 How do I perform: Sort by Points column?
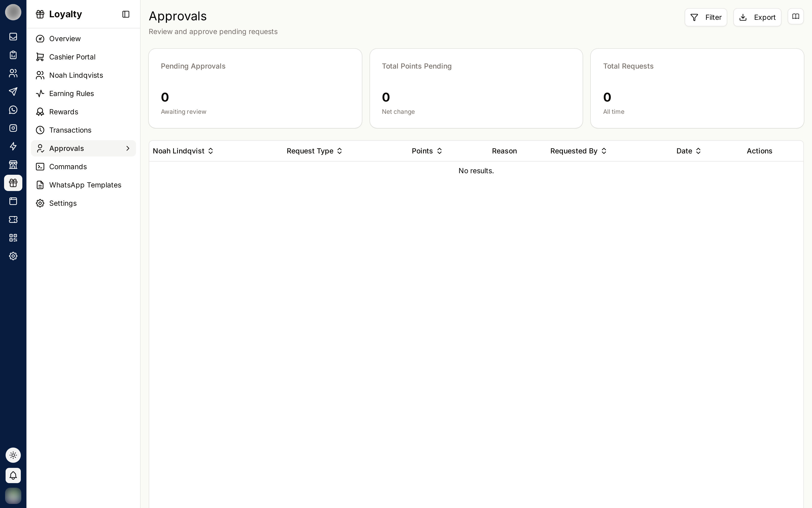427,151
